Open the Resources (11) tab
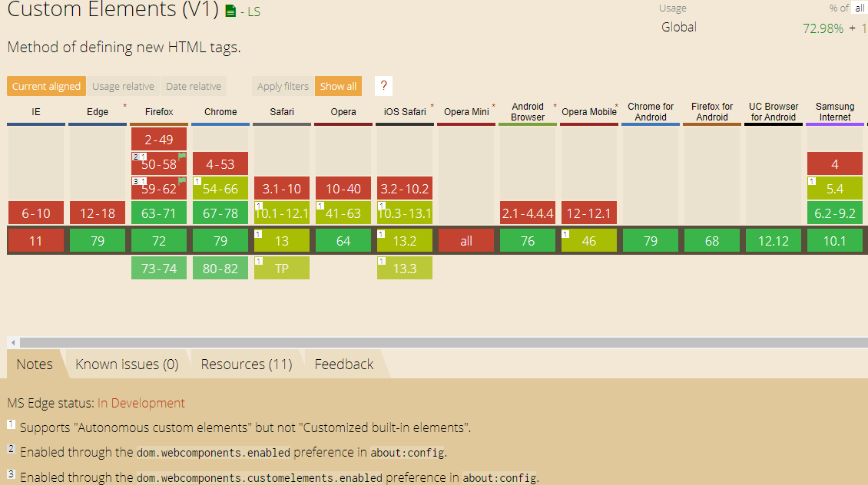The height and width of the screenshot is (485, 868). point(247,364)
